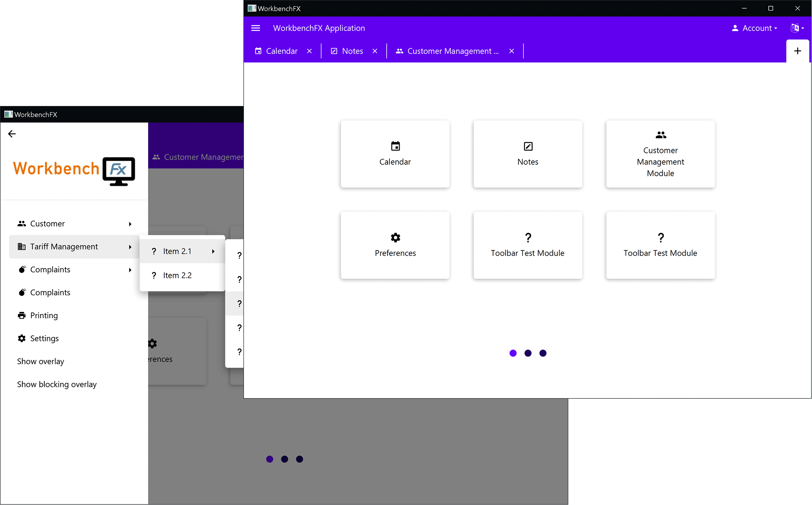Select Item 2.2 from submenu
The width and height of the screenshot is (812, 505).
point(177,275)
